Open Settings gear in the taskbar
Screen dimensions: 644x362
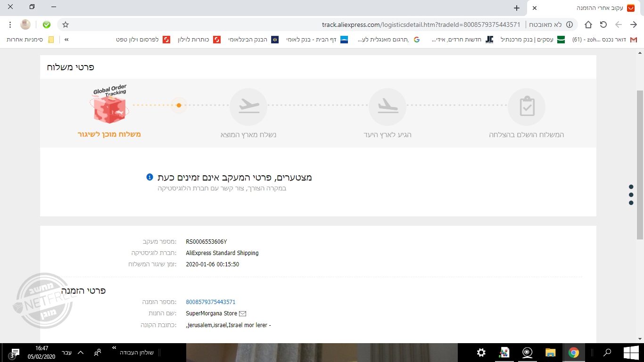[x=481, y=352]
